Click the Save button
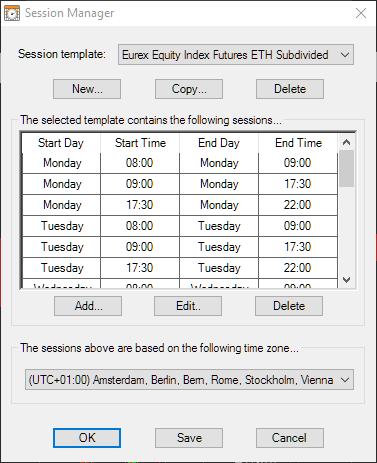 pyautogui.click(x=189, y=438)
